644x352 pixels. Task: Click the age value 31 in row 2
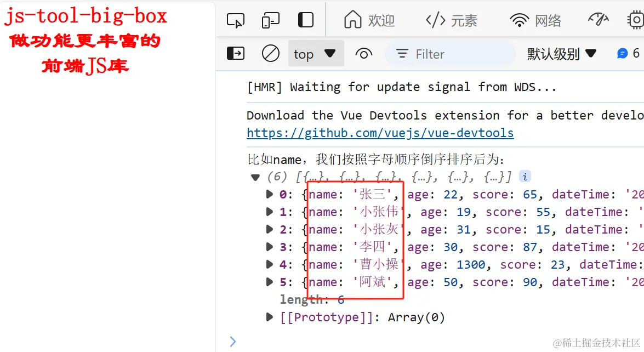[464, 229]
